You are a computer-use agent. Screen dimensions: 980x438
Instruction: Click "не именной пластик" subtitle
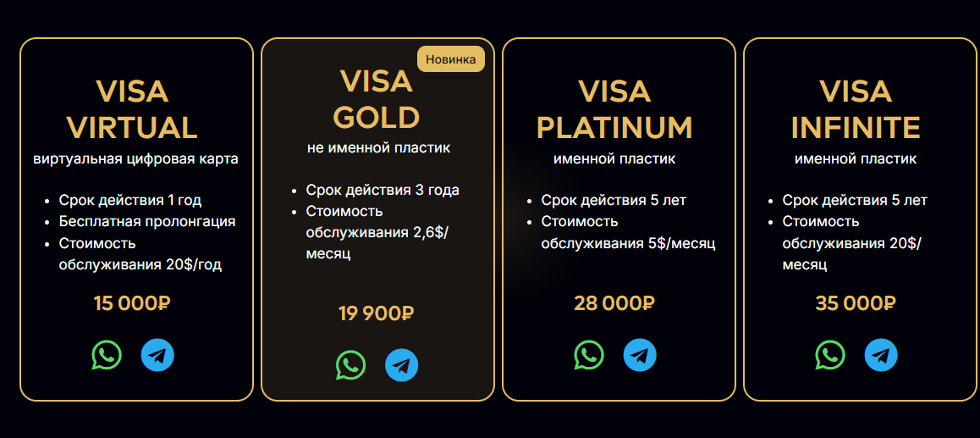coord(378,147)
